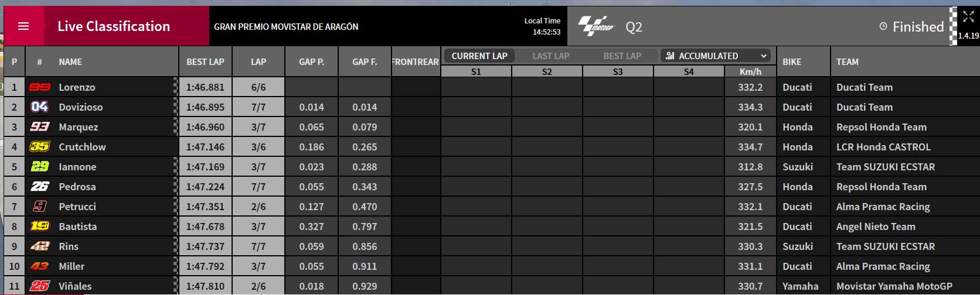This screenshot has width=980, height=295.
Task: Select the Pedrosa rider name
Action: (x=77, y=187)
